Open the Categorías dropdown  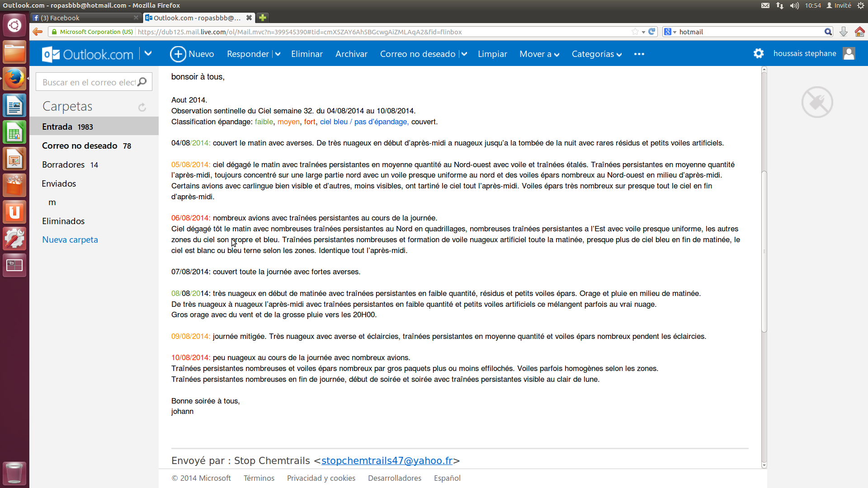[x=597, y=54]
